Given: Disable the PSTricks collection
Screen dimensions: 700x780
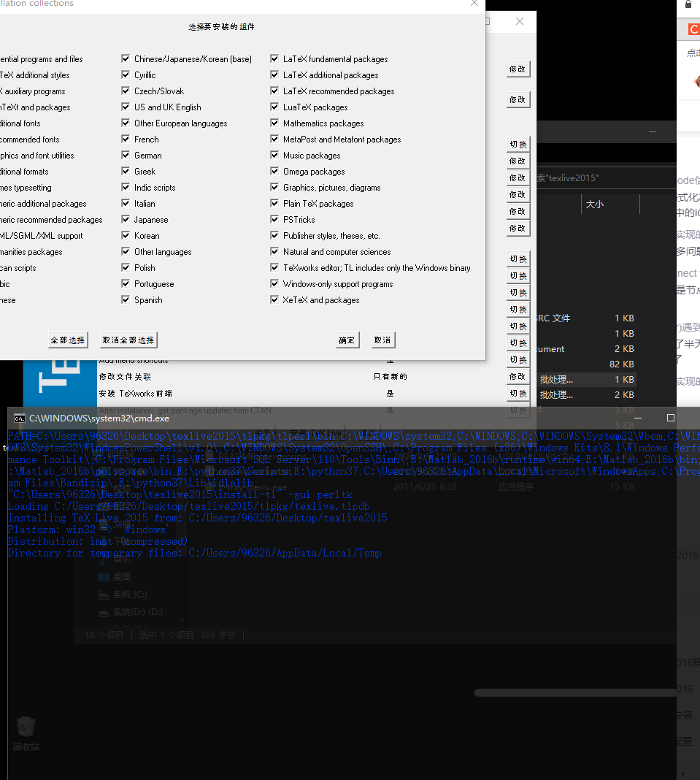Looking at the screenshot, I should coord(274,219).
